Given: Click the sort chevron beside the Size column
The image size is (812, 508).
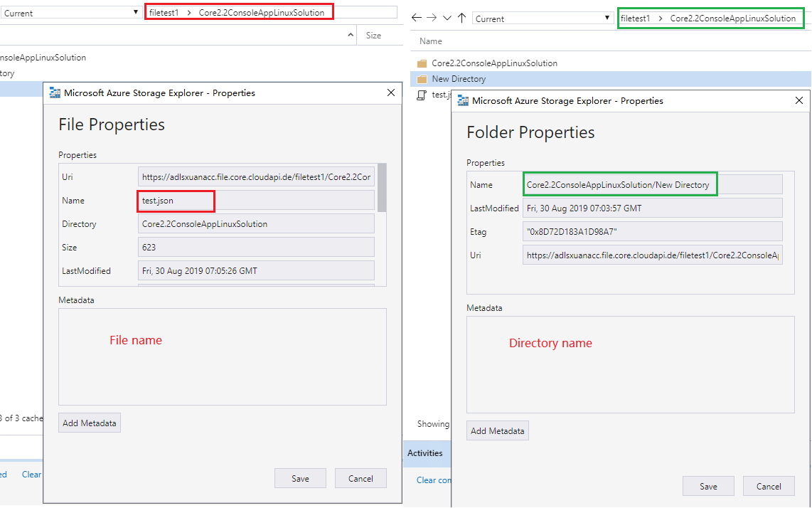Looking at the screenshot, I should [x=349, y=34].
